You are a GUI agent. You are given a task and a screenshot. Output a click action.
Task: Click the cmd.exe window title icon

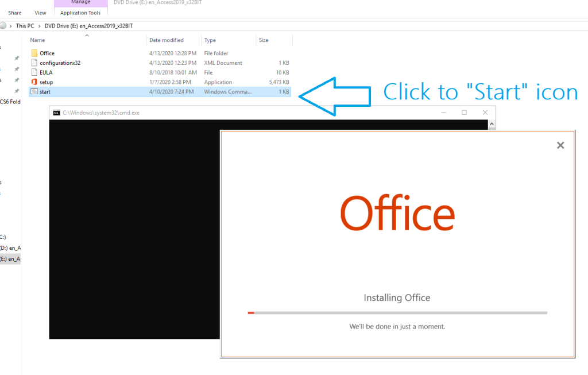(x=57, y=113)
